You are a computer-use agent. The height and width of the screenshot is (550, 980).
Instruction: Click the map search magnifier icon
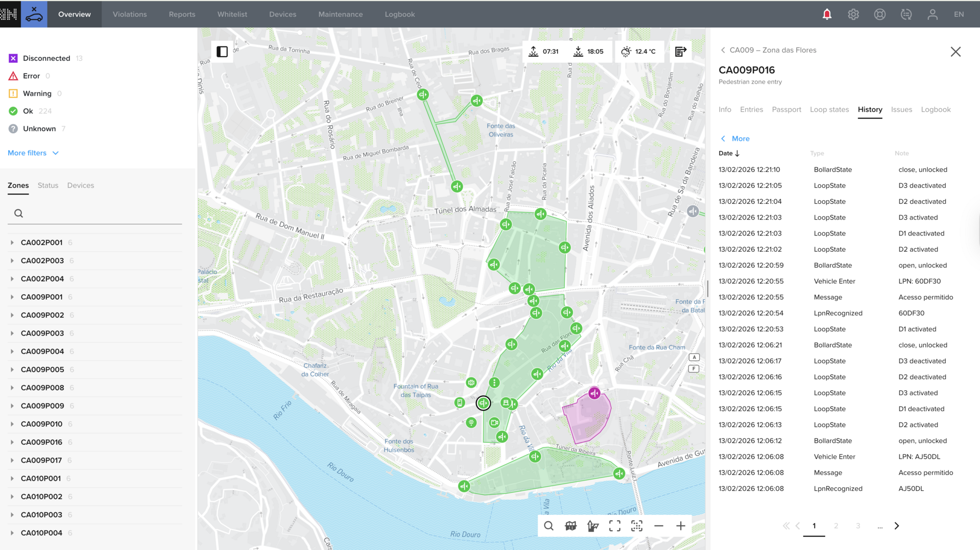[548, 526]
